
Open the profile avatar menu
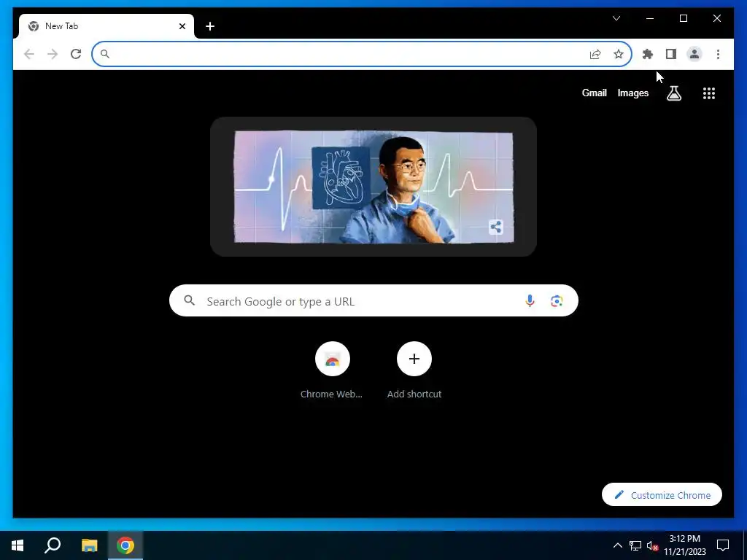[x=694, y=54]
